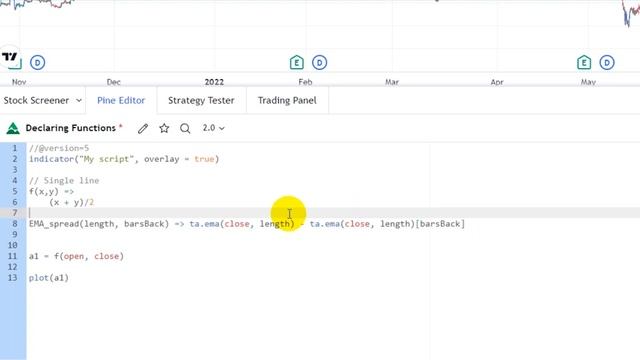Click the (x + y)/2 code line
The image size is (640, 360).
click(71, 202)
